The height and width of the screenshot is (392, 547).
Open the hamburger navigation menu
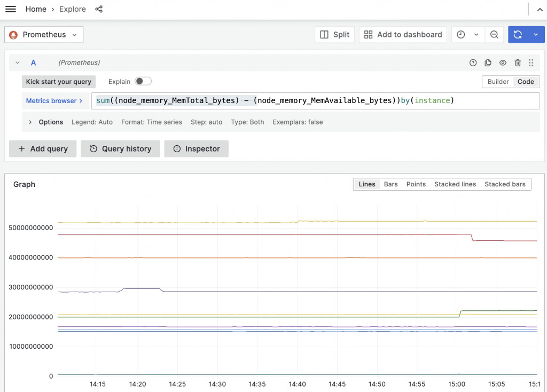11,9
